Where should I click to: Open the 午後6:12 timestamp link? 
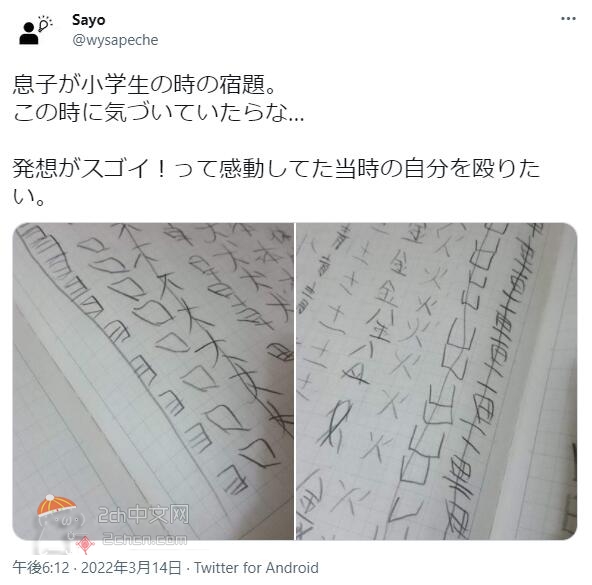pos(41,568)
